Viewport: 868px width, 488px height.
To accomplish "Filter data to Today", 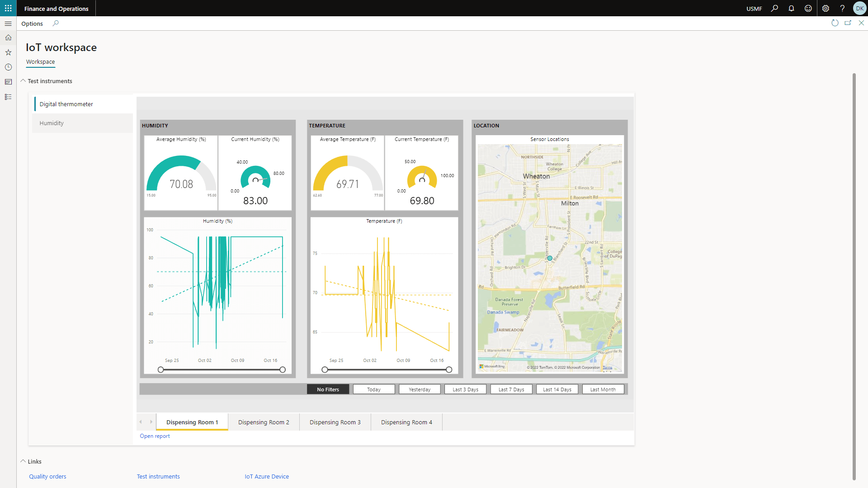I will (374, 389).
